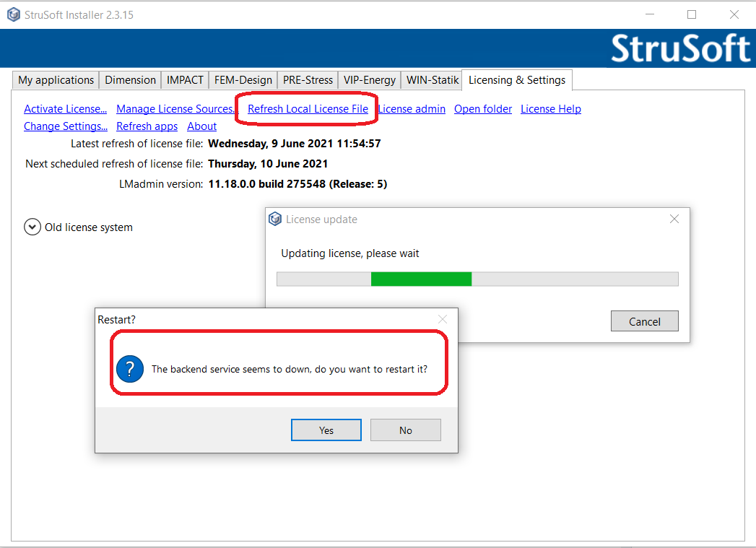The width and height of the screenshot is (756, 548).
Task: Switch to the WIN-Statik tab
Action: (432, 80)
